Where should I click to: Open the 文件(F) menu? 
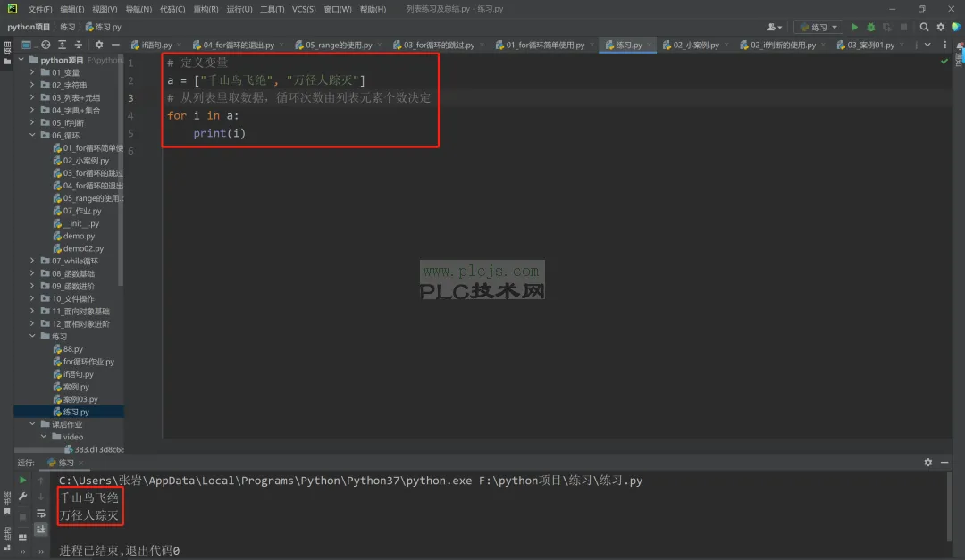[x=40, y=9]
